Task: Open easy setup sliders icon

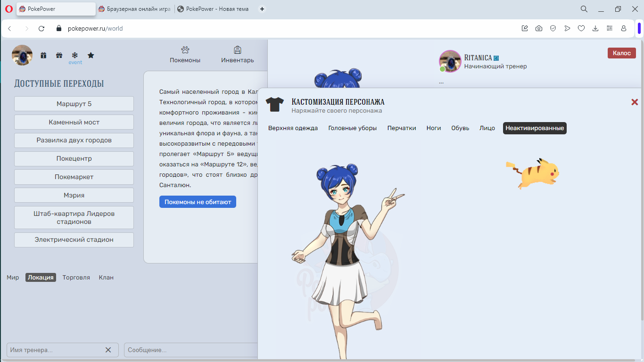Action: click(x=610, y=28)
